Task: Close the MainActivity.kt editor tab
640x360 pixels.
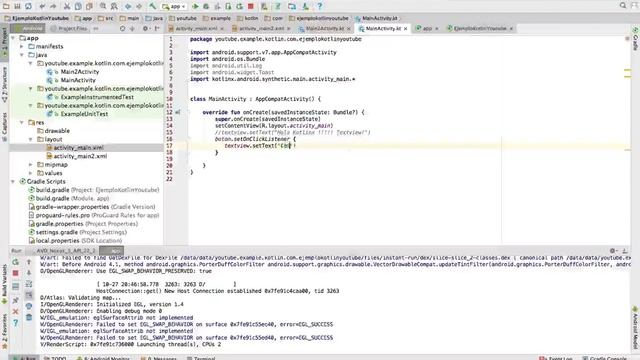Action: click(x=406, y=29)
